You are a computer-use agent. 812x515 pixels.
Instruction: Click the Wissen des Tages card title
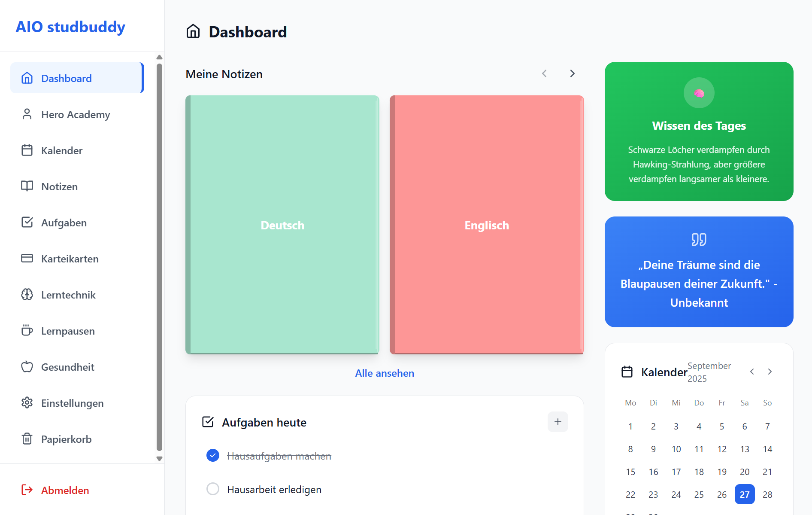point(699,125)
